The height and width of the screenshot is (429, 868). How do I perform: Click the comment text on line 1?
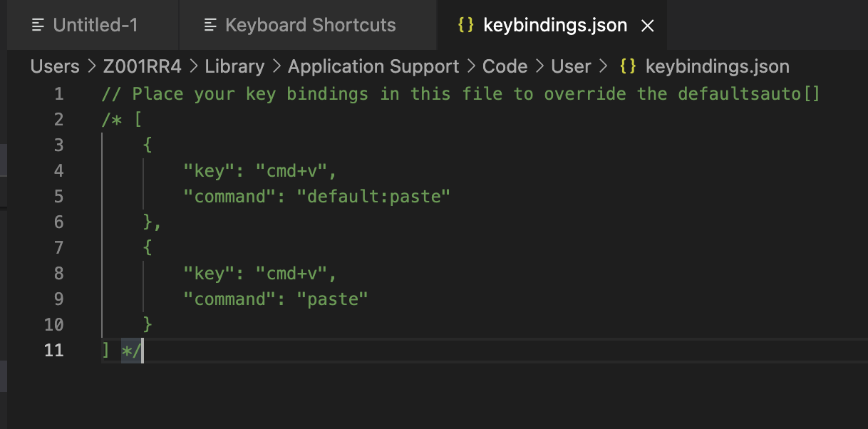click(x=321, y=93)
